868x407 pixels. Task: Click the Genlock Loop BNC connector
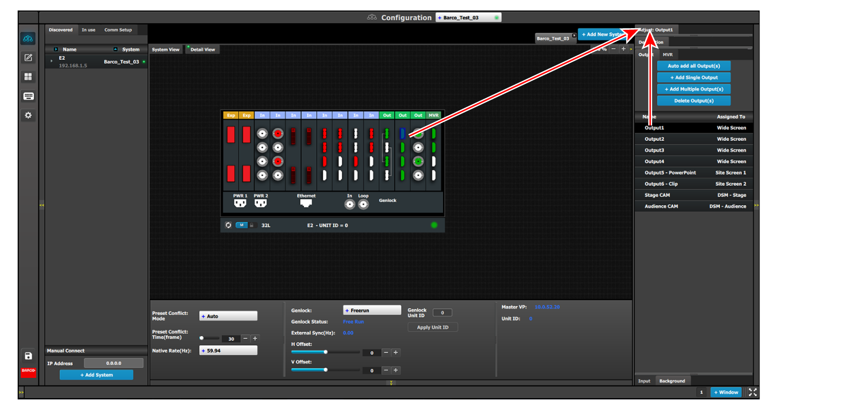[x=363, y=205]
